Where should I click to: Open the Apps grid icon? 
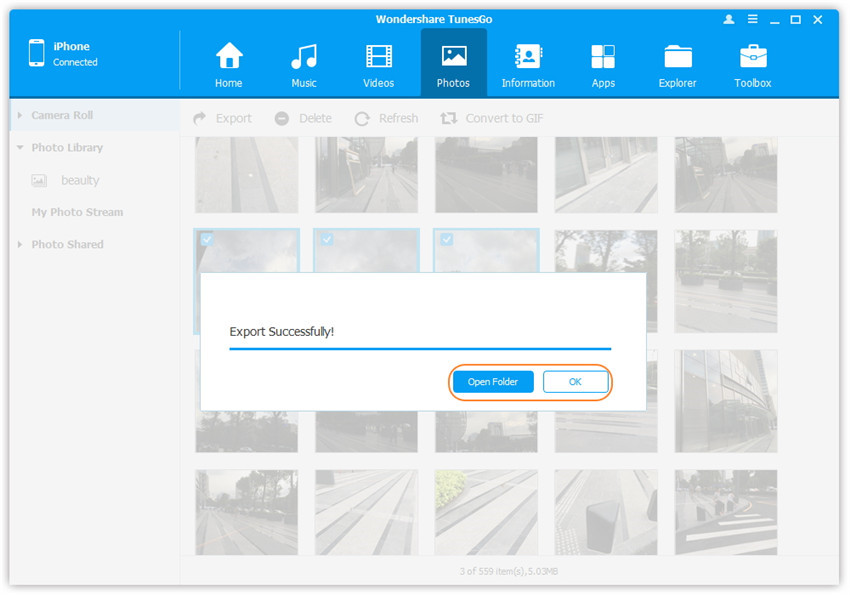[603, 57]
